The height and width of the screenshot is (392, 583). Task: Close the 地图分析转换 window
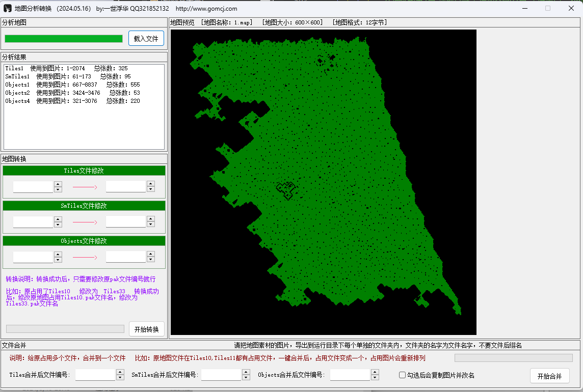571,8
